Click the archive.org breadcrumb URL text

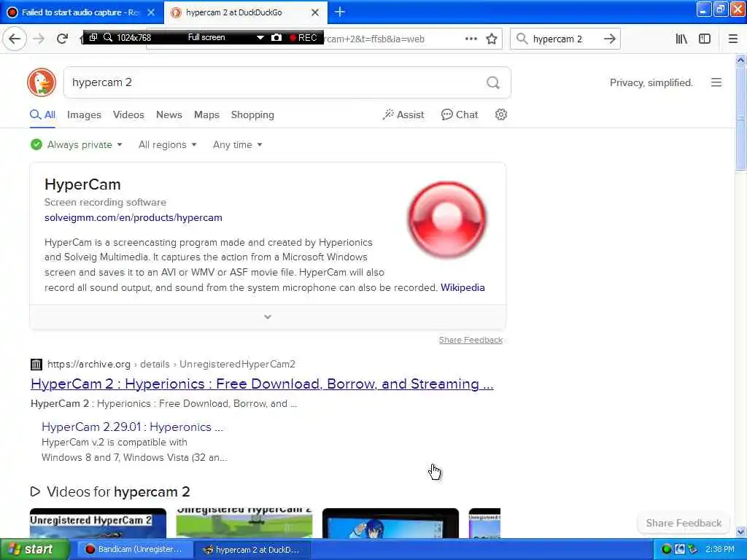coord(171,365)
